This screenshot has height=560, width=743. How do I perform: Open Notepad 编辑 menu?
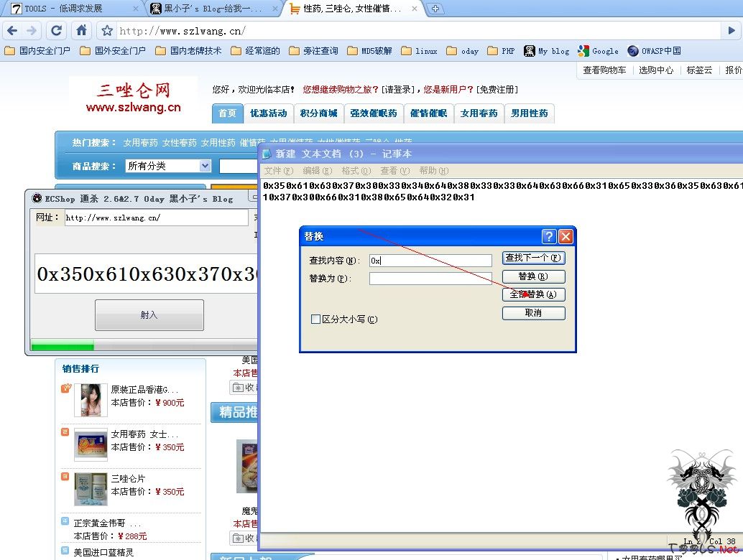coord(318,170)
